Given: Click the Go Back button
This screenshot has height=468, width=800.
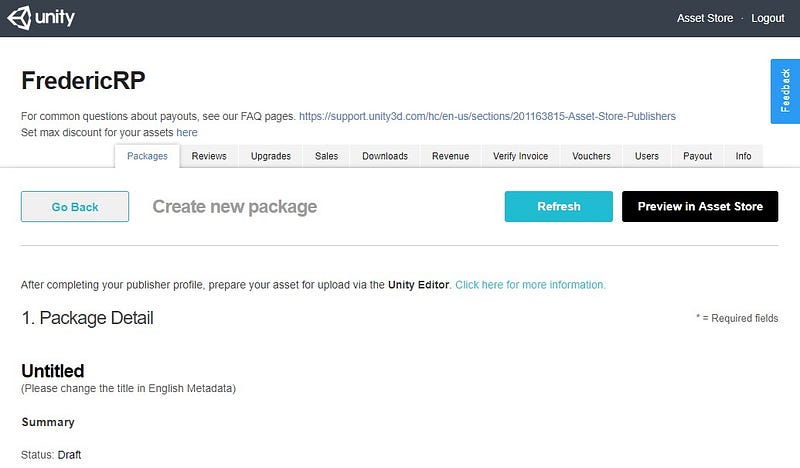Looking at the screenshot, I should 75,207.
